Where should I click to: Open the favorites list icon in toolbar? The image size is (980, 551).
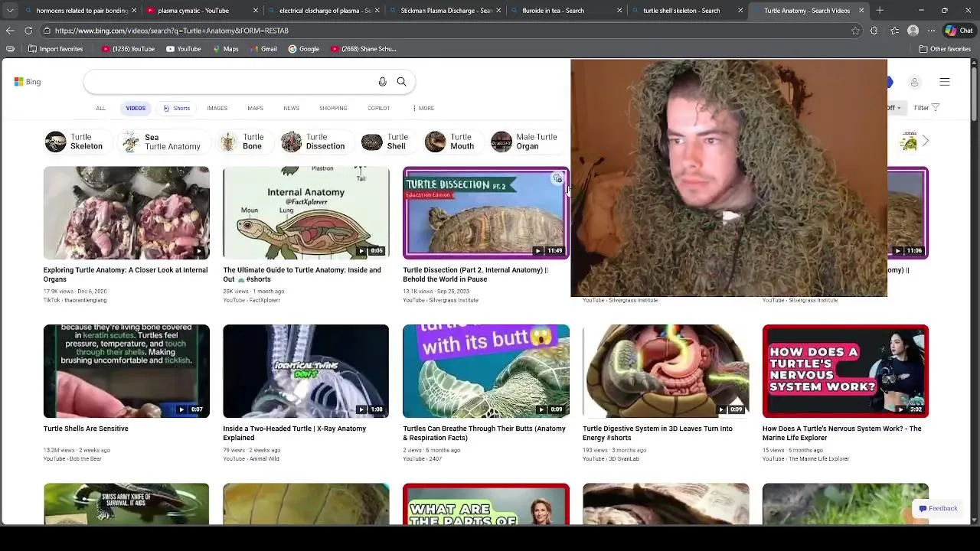click(x=894, y=31)
